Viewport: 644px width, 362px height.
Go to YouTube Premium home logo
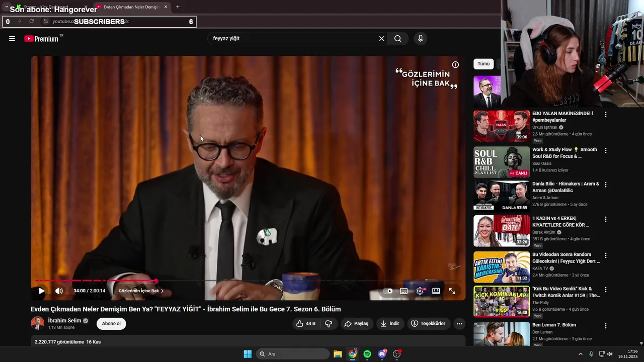[x=42, y=39]
